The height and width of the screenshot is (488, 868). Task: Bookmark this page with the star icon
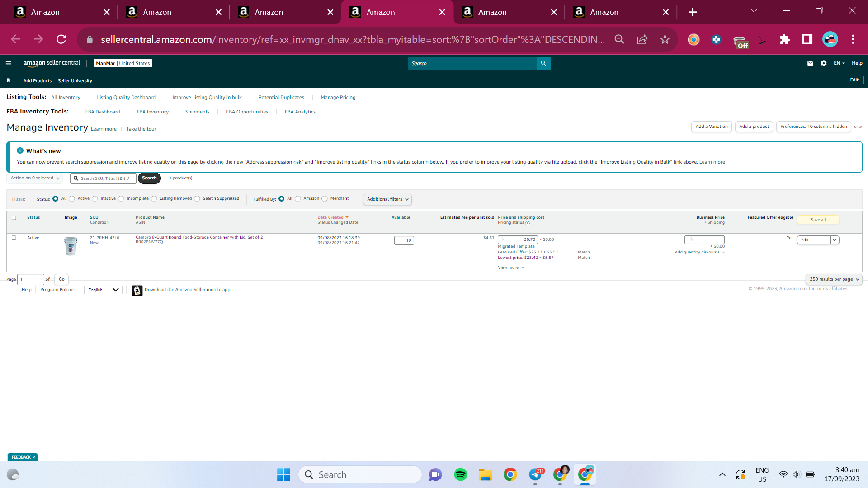click(x=665, y=39)
